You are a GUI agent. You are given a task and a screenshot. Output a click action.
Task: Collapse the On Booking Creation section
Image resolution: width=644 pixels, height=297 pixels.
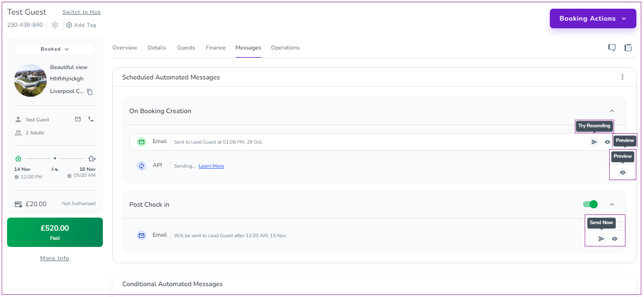pos(612,111)
